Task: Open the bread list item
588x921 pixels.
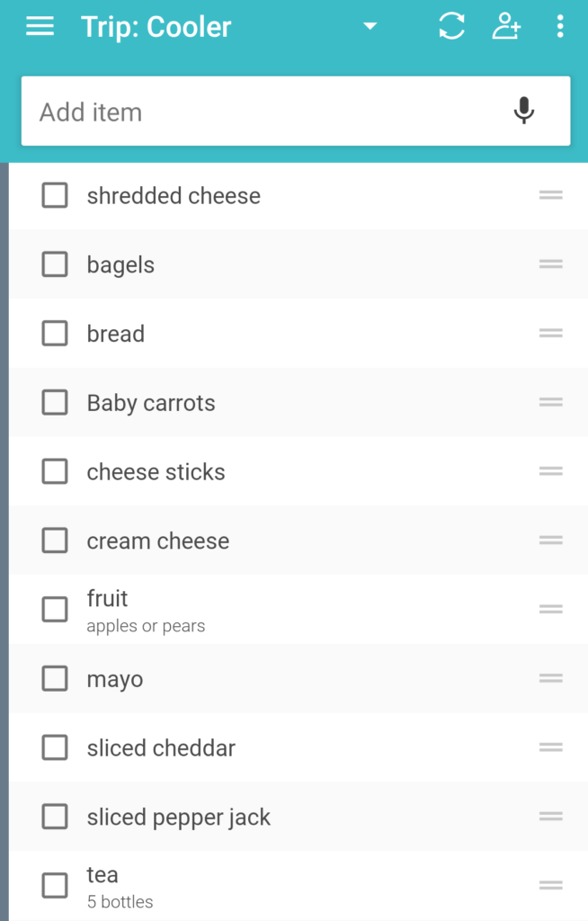Action: coord(298,334)
